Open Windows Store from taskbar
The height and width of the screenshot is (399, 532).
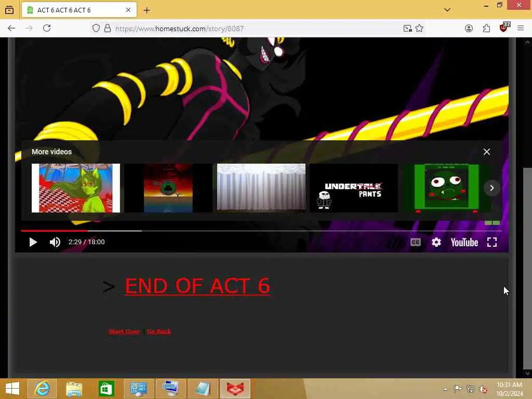[x=106, y=389]
